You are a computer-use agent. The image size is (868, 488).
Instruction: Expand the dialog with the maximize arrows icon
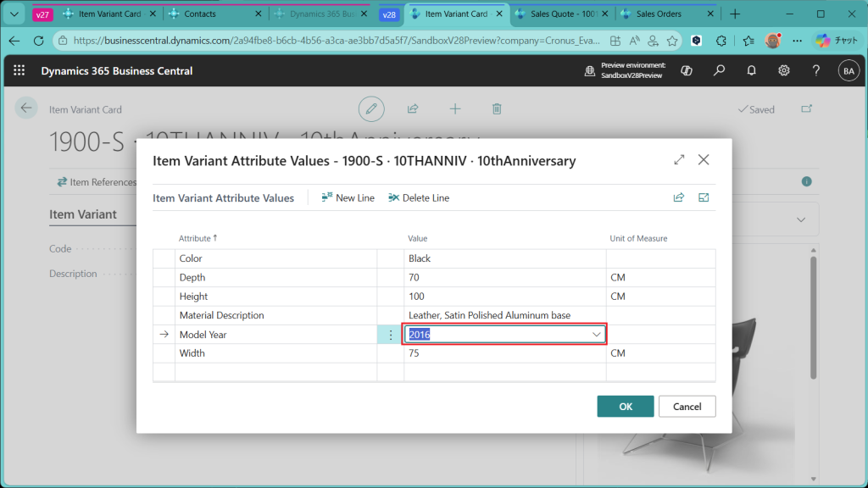(x=679, y=159)
